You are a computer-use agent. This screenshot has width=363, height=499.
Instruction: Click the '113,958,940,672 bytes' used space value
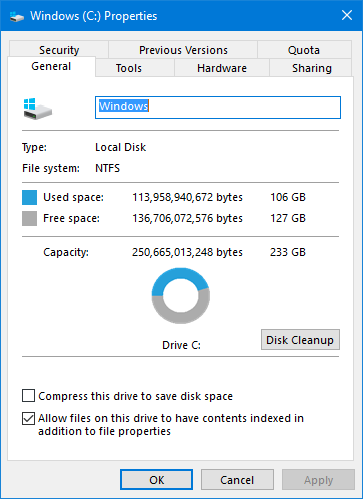pos(187,197)
